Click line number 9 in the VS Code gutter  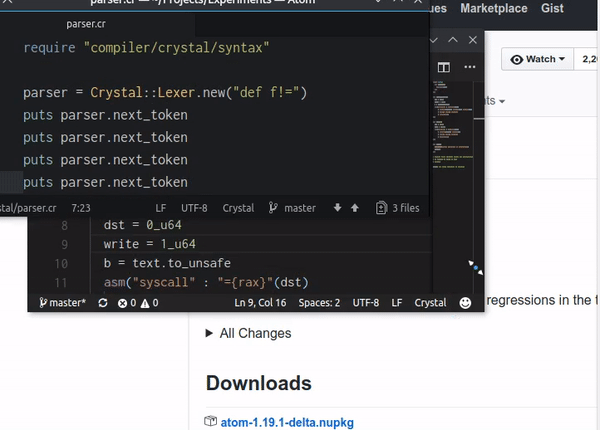[x=64, y=244]
